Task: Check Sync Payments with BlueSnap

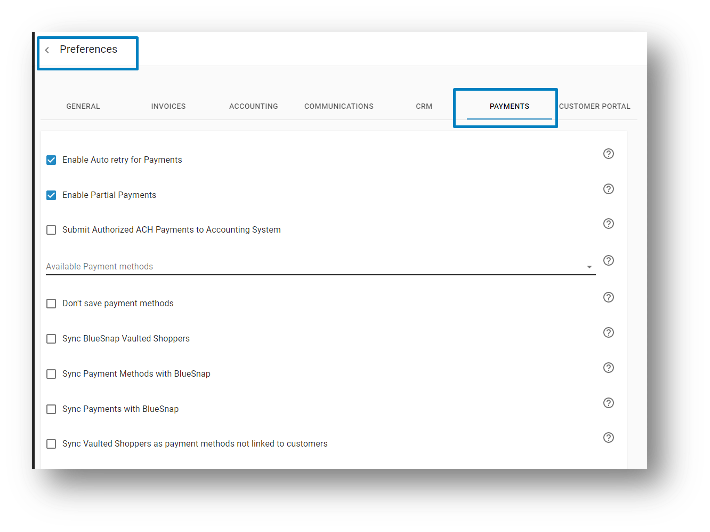Action: (51, 409)
